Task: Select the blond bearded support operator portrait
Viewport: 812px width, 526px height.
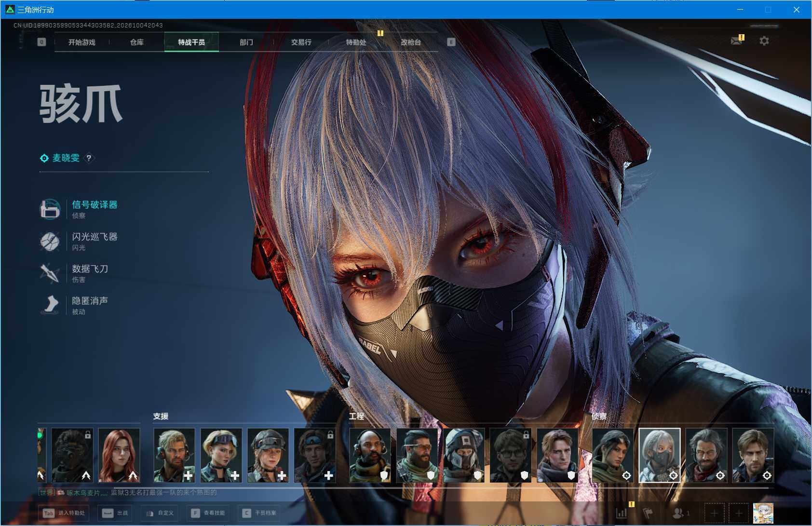Action: pyautogui.click(x=174, y=455)
